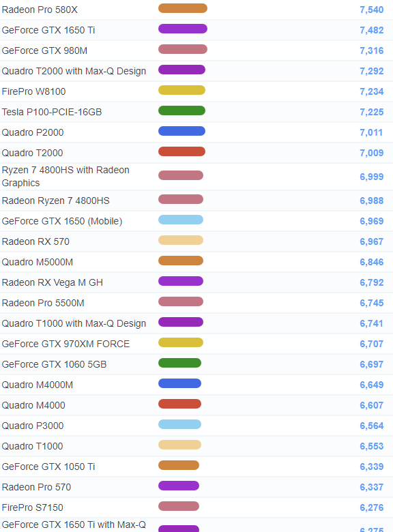Click the orange bar for Radeon Pro 580X
The height and width of the screenshot is (532, 393).
click(x=183, y=8)
